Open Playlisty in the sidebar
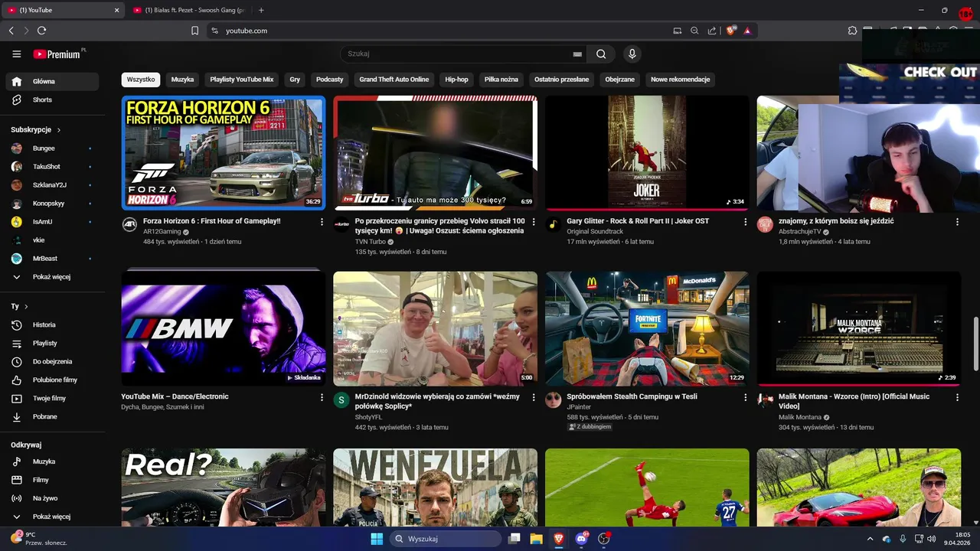Viewport: 980px width, 551px height. (x=52, y=343)
